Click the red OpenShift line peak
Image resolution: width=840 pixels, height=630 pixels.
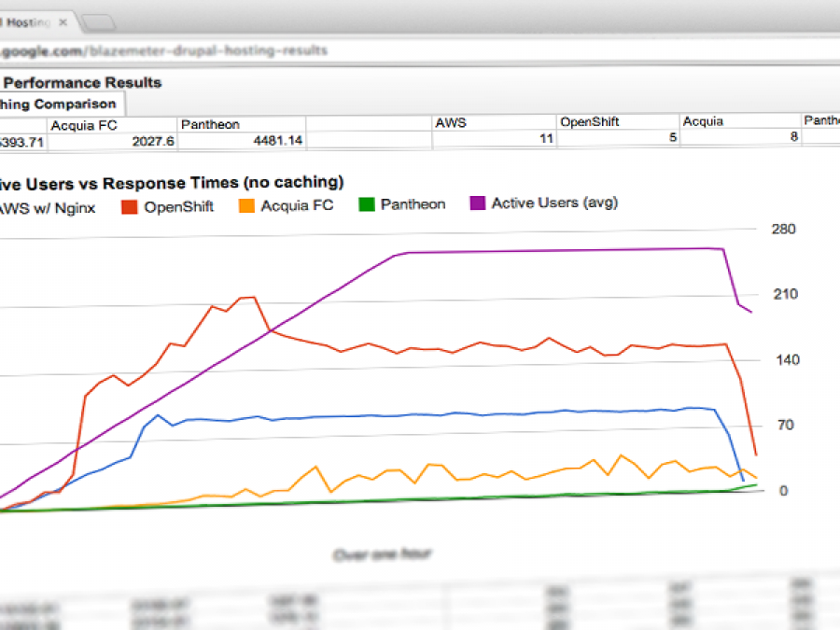[x=246, y=298]
